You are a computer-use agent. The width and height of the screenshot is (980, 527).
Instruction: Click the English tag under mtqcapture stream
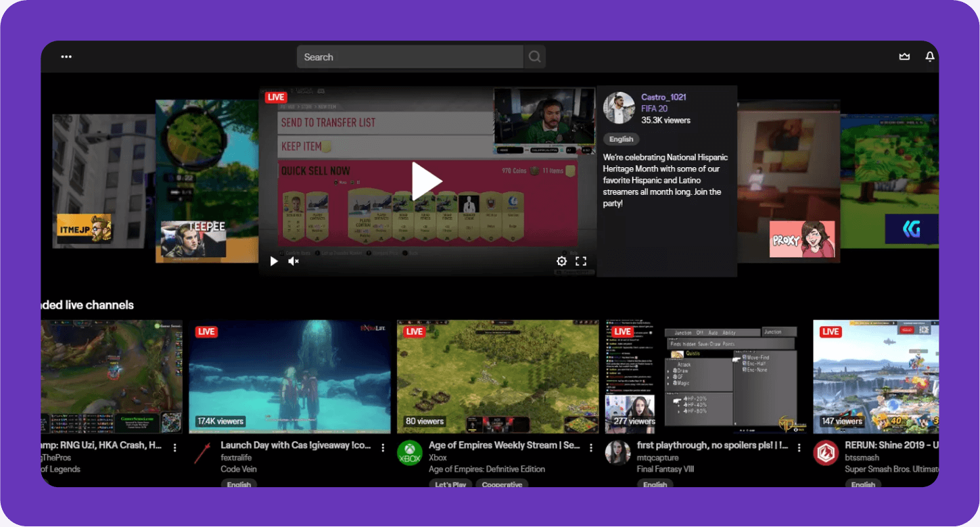pyautogui.click(x=655, y=484)
